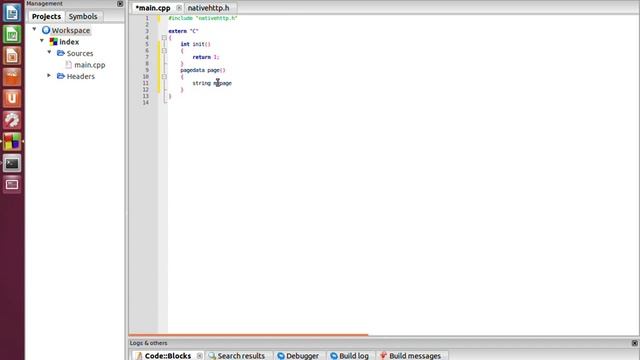640x360 pixels.
Task: Open the Build log tab
Action: (354, 356)
